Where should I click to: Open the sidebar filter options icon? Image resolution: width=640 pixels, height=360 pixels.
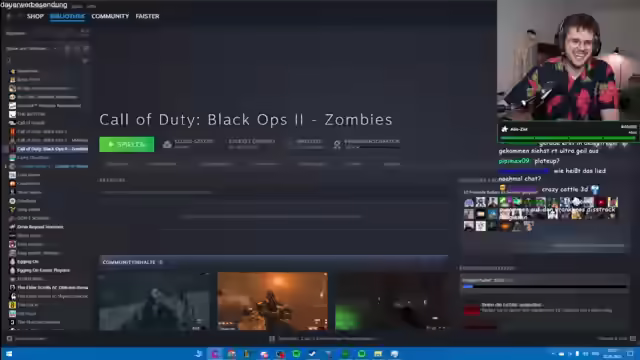pos(85,61)
